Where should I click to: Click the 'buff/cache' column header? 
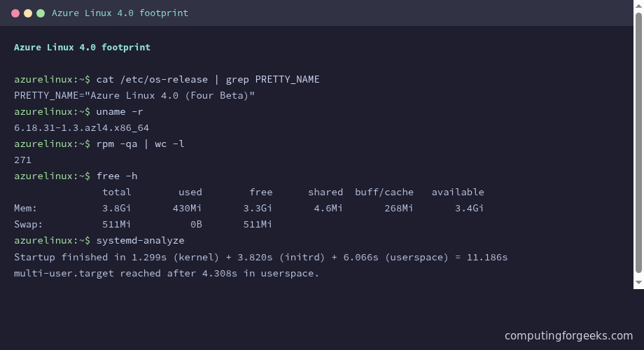click(384, 192)
